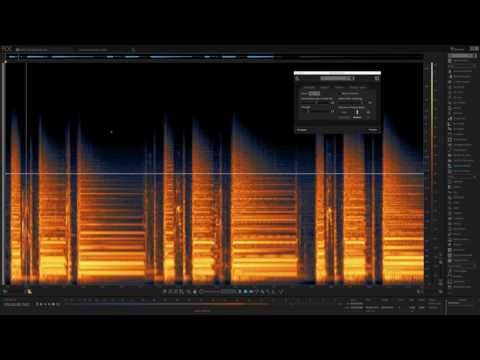The height and width of the screenshot is (360, 480).
Task: Click the text button in the dialog's bottom-right corner
Action: click(373, 130)
